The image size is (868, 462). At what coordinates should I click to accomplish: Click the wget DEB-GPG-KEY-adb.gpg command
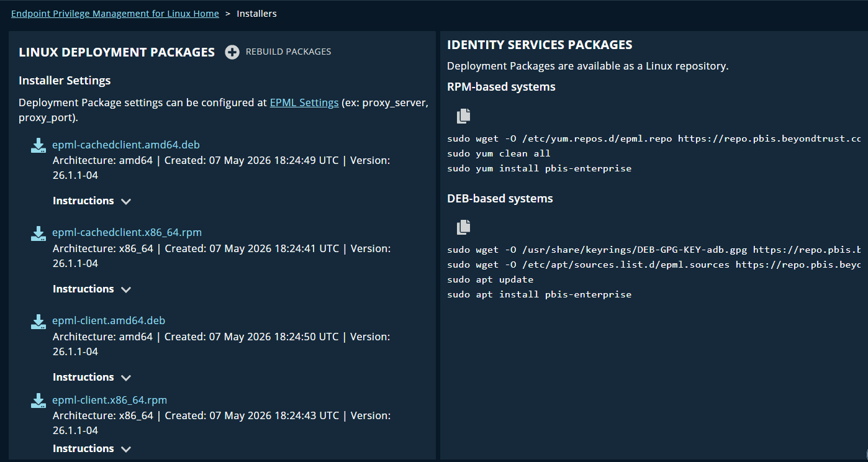point(654,250)
